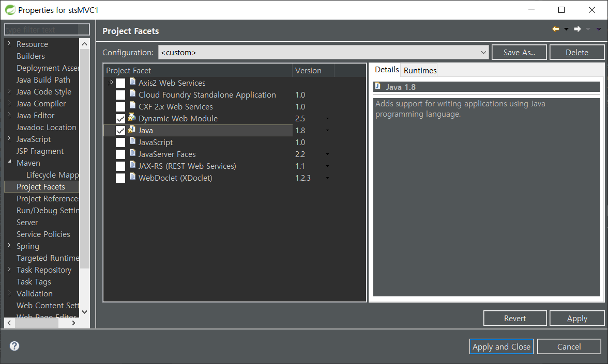Click the Version column header
Image resolution: width=608 pixels, height=364 pixels.
313,70
